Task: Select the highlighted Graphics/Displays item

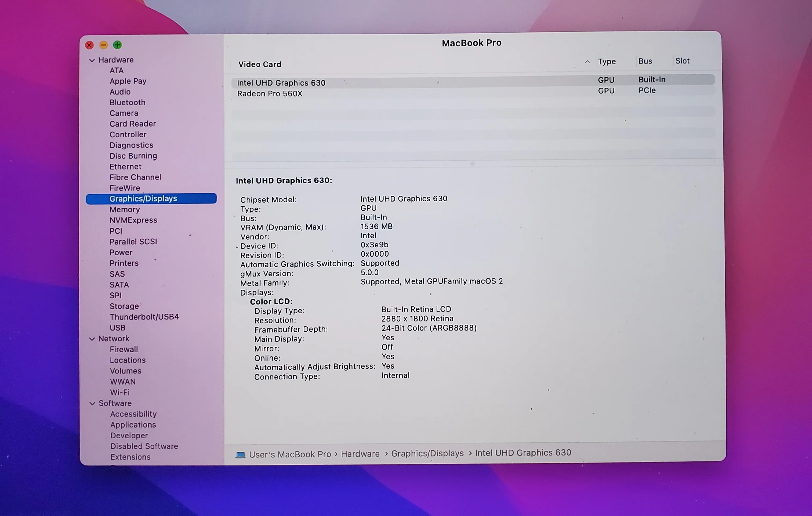Action: [x=151, y=199]
